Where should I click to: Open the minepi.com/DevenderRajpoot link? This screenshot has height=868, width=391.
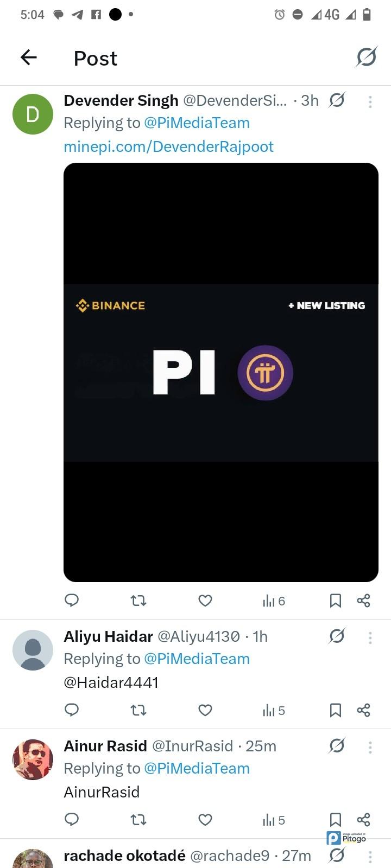168,146
